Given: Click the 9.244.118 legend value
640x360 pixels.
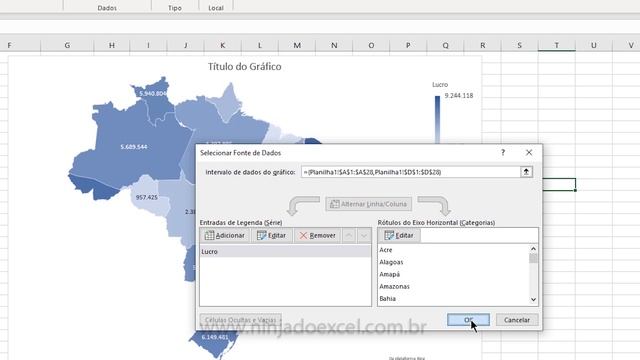Looking at the screenshot, I should pos(459,96).
